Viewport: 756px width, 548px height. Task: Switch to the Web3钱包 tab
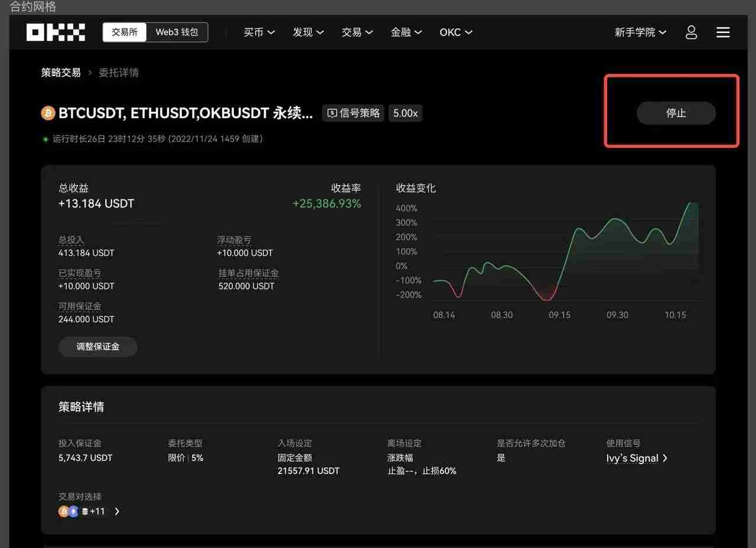[x=177, y=33]
